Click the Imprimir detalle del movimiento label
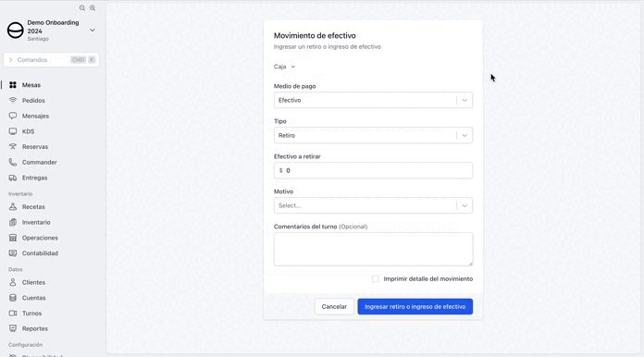 pos(428,278)
